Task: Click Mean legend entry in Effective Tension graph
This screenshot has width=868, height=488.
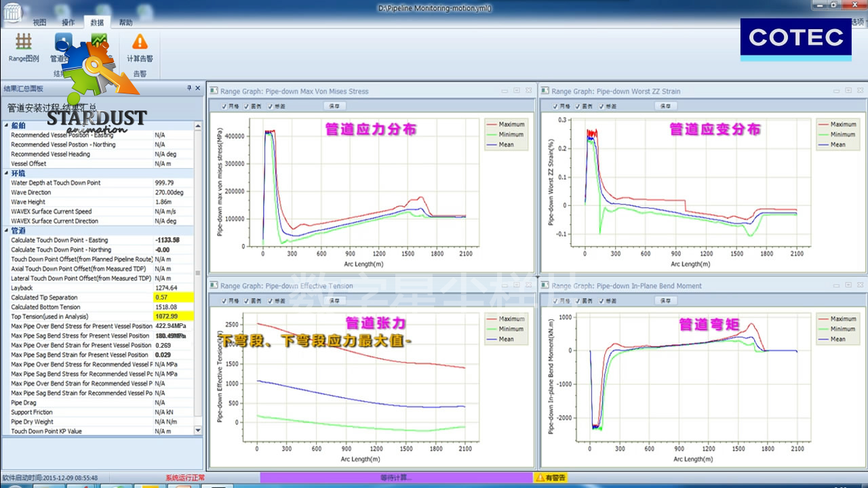Action: click(x=500, y=339)
